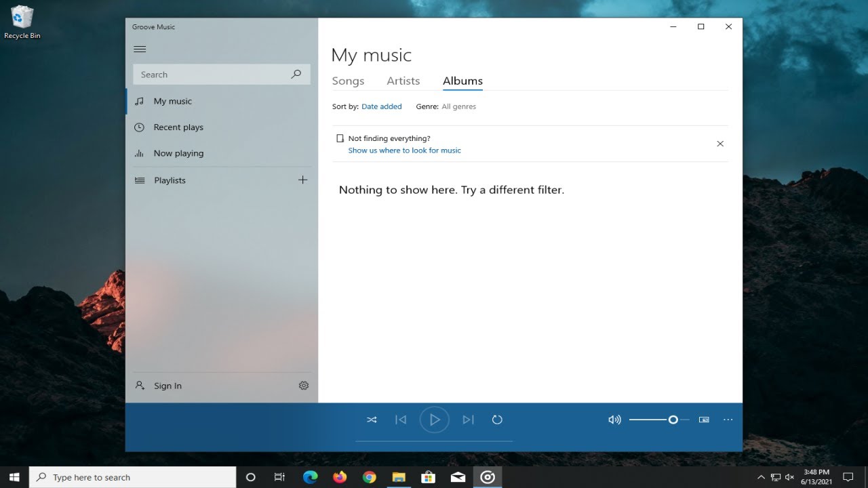Mute the volume speaker icon

[x=614, y=420]
